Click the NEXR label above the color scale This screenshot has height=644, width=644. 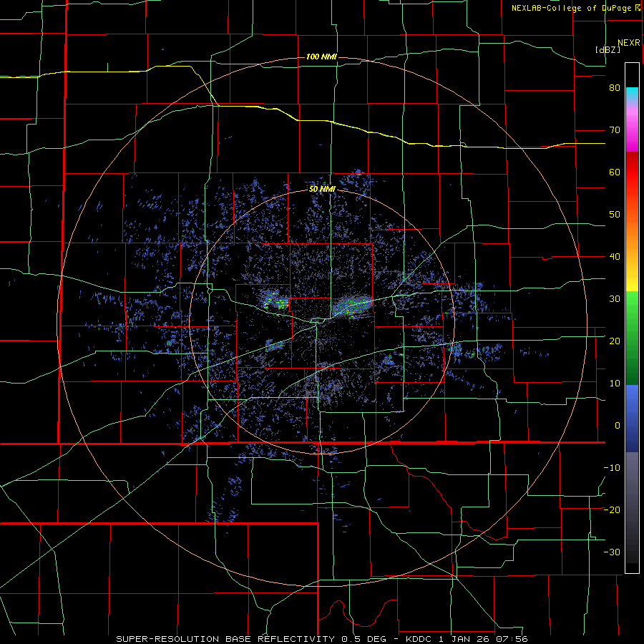[x=628, y=43]
